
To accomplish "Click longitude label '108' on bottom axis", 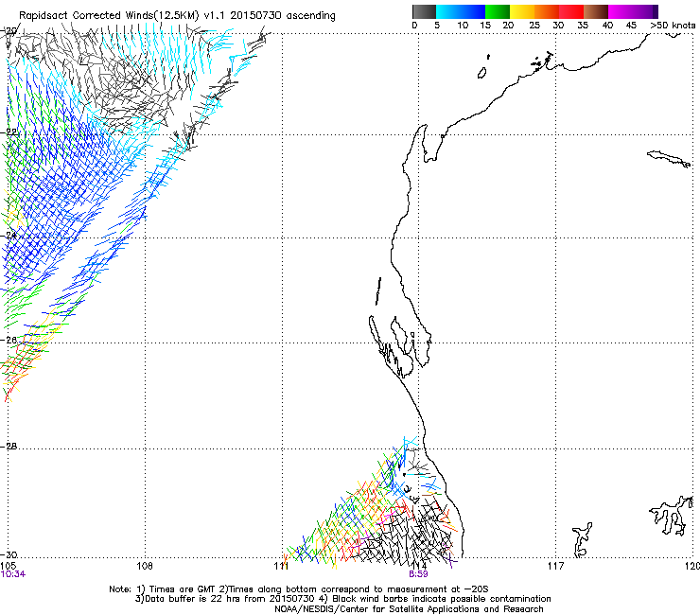I will point(145,566).
